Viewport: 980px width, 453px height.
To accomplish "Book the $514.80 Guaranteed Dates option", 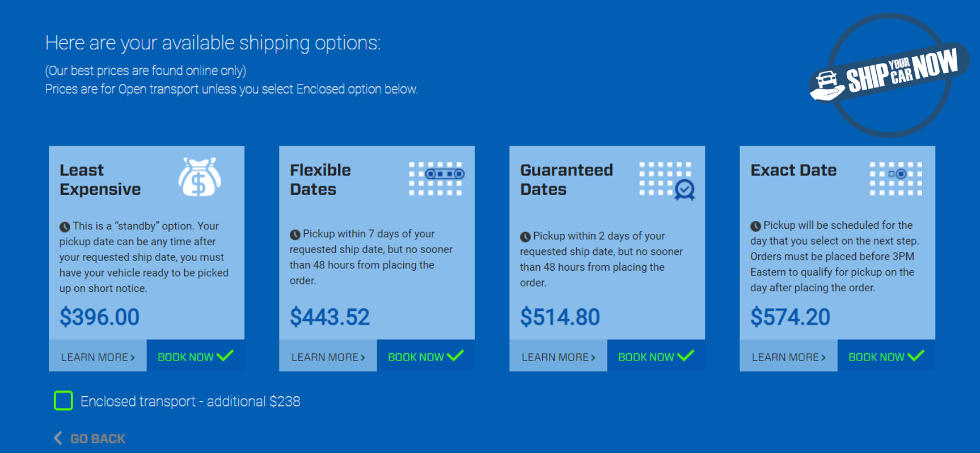I will pyautogui.click(x=656, y=356).
